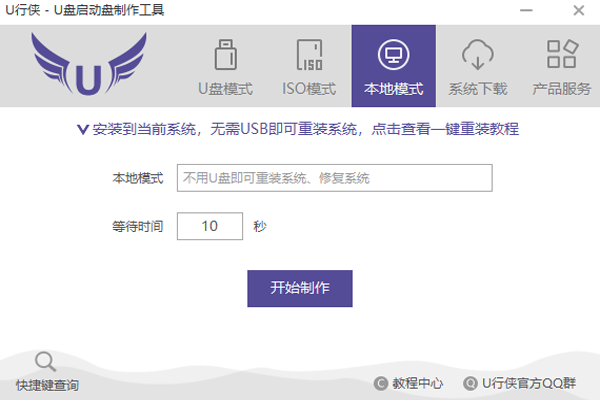Click the round icon beside 教程中心
This screenshot has width=600, height=400.
[x=380, y=383]
